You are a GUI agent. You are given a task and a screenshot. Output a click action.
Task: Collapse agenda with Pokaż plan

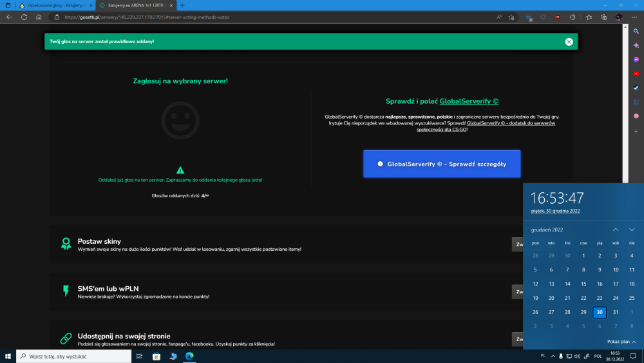click(x=621, y=342)
